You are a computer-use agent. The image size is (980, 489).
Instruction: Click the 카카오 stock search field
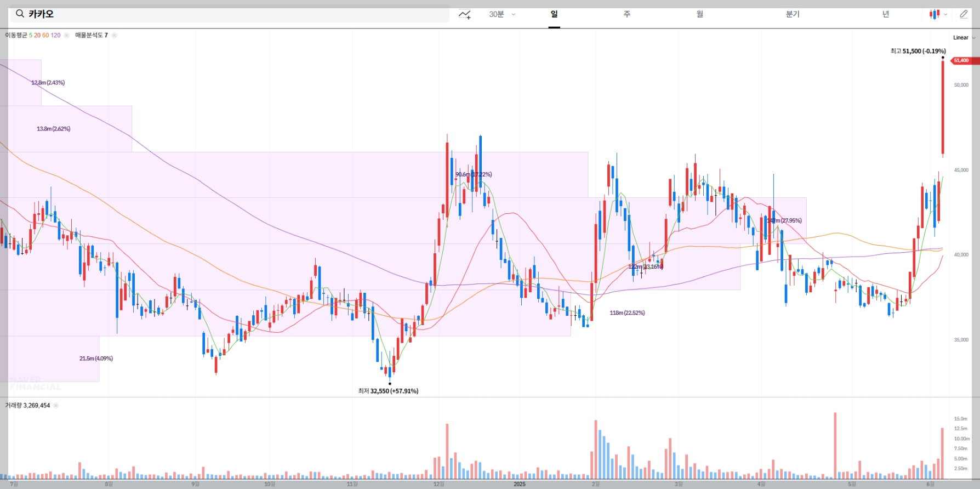point(230,14)
